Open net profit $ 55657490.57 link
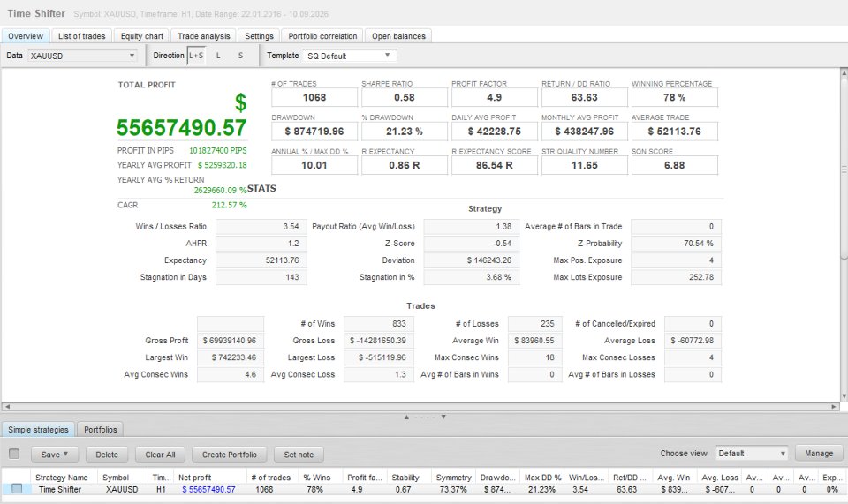The width and height of the screenshot is (848, 504). (208, 489)
